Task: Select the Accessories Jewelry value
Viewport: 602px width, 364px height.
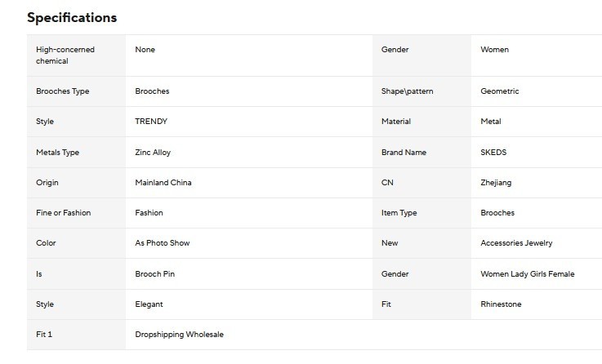Action: (516, 242)
